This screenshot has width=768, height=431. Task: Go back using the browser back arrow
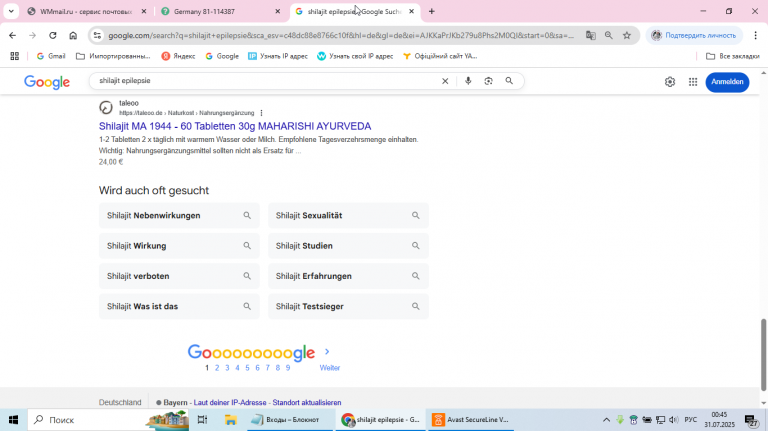pyautogui.click(x=12, y=35)
